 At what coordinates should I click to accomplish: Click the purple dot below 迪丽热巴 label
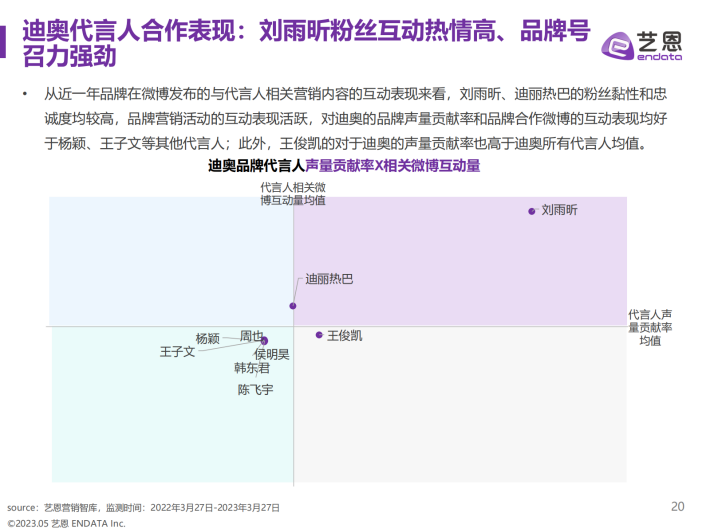(293, 306)
